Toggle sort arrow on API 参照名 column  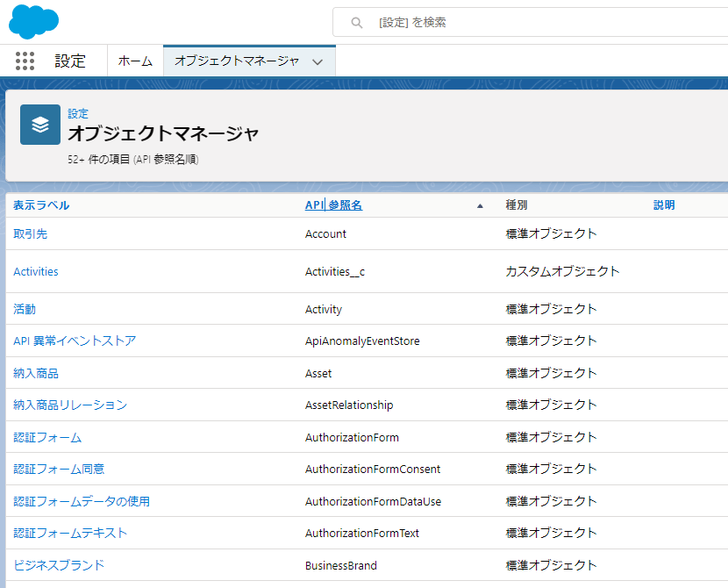(480, 206)
